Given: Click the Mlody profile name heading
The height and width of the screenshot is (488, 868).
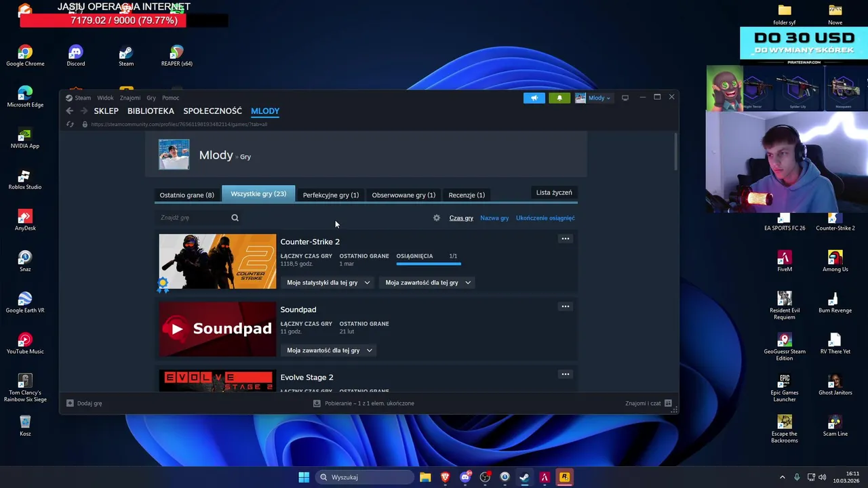Looking at the screenshot, I should click(x=216, y=155).
